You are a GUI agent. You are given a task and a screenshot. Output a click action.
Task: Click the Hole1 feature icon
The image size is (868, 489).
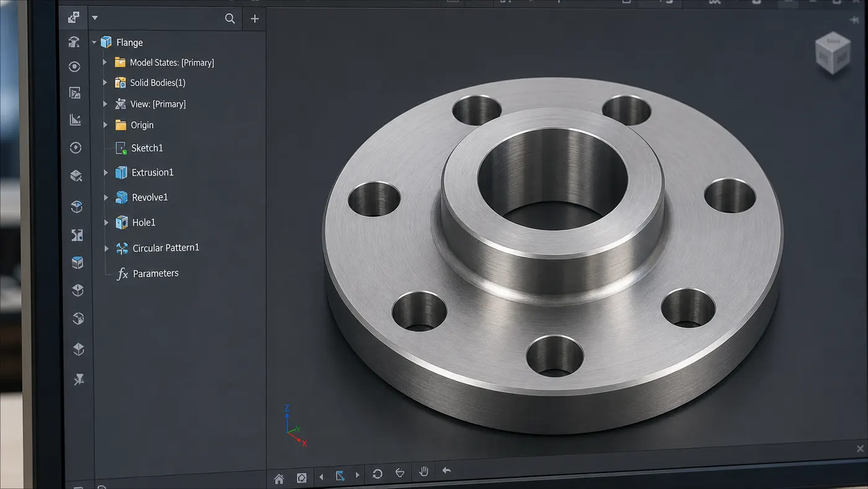click(x=122, y=223)
